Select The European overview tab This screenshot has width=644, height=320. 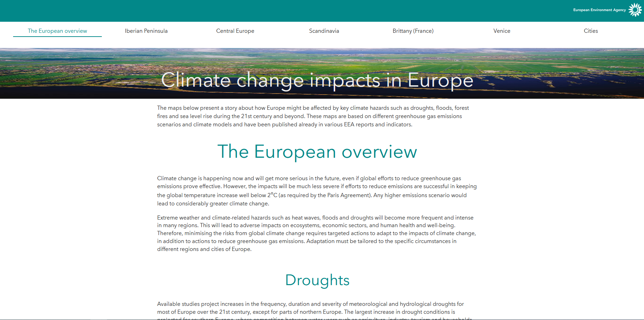57,31
